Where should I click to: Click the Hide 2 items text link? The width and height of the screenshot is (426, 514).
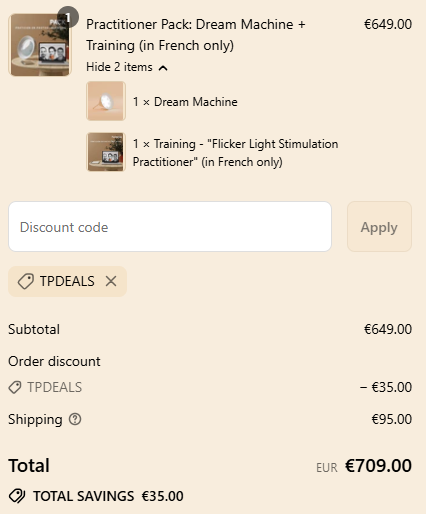(x=119, y=67)
